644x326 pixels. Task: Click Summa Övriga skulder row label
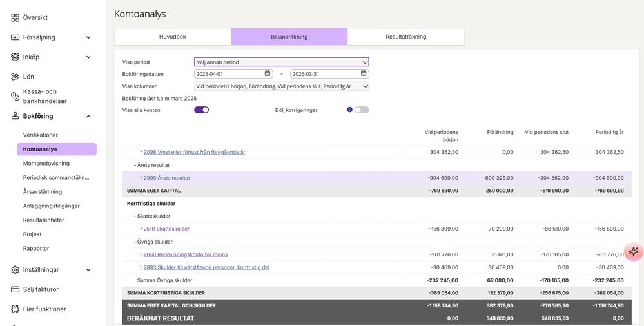164,280
